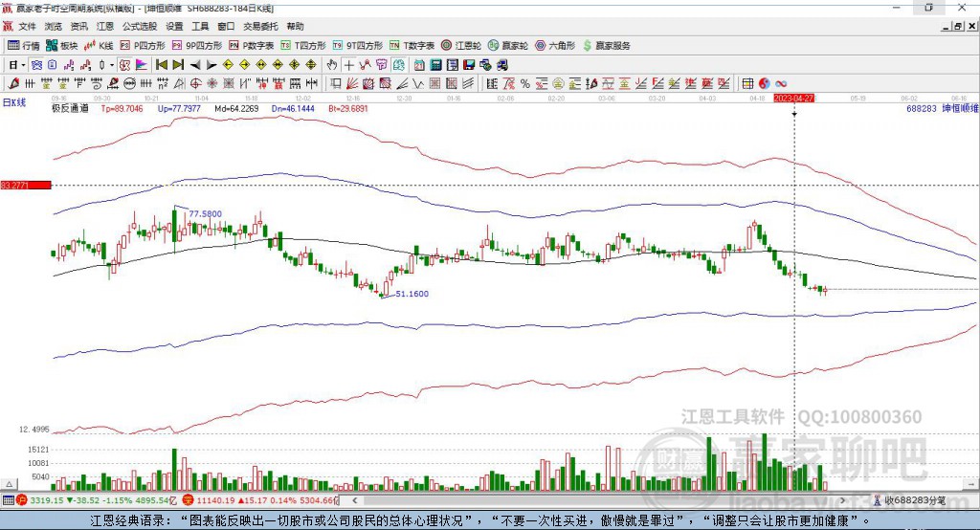Expand the 日 period dropdown arrow
The width and height of the screenshot is (980, 530).
pyautogui.click(x=23, y=65)
